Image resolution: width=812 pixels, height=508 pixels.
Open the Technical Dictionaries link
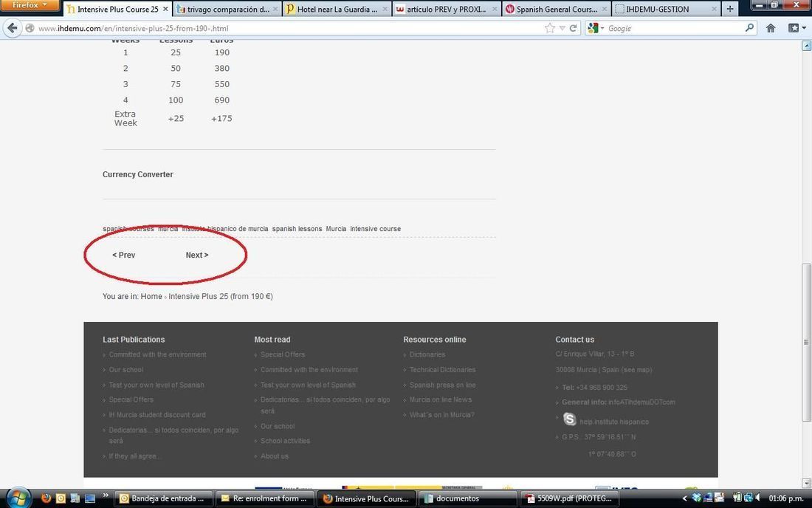442,369
